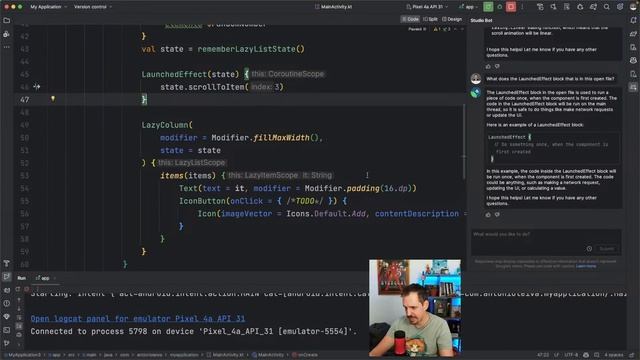The image size is (640, 360).
Task: Switch to Code view mode
Action: click(410, 19)
